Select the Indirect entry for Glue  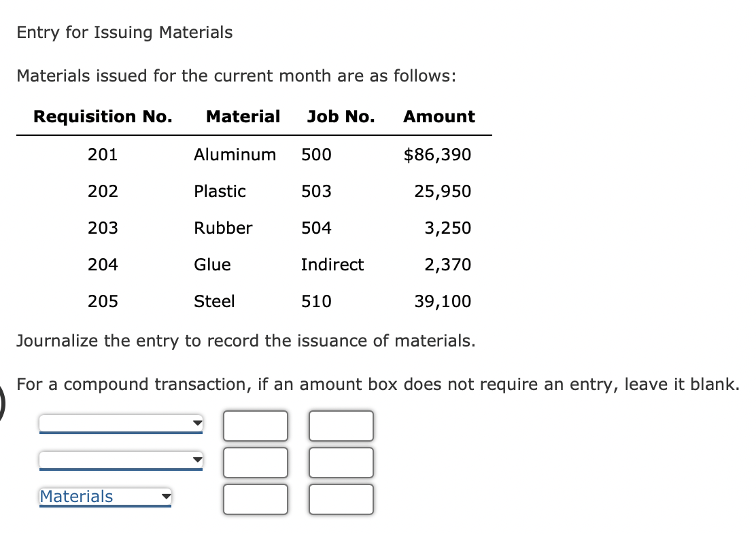(x=332, y=265)
